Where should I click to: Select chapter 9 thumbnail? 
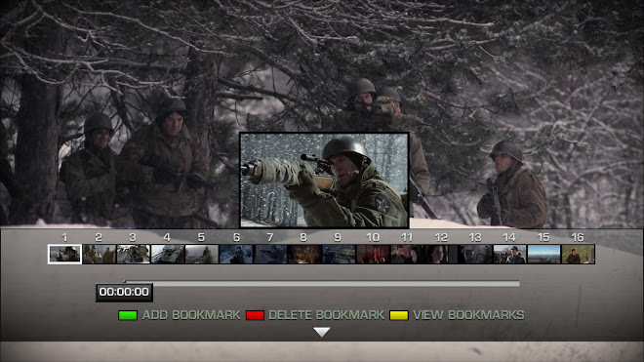[x=339, y=254]
